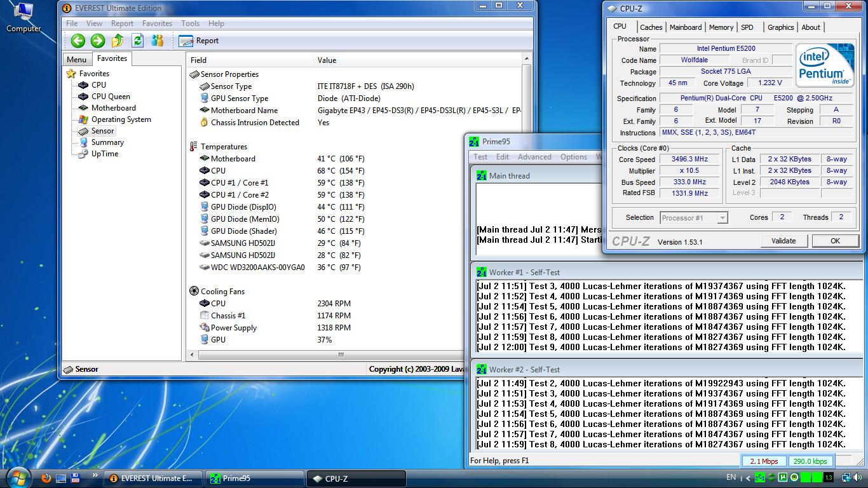Open the CPU-Z About tab

coord(811,27)
